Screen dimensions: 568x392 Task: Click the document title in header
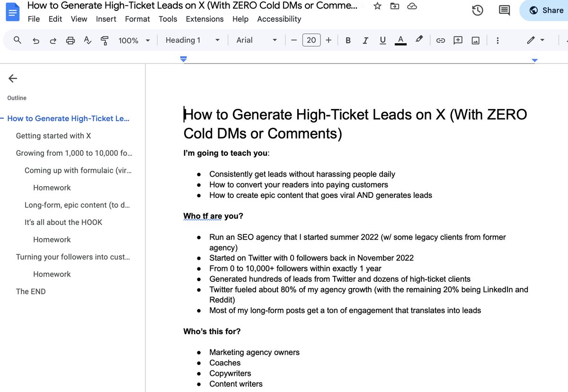click(x=193, y=6)
